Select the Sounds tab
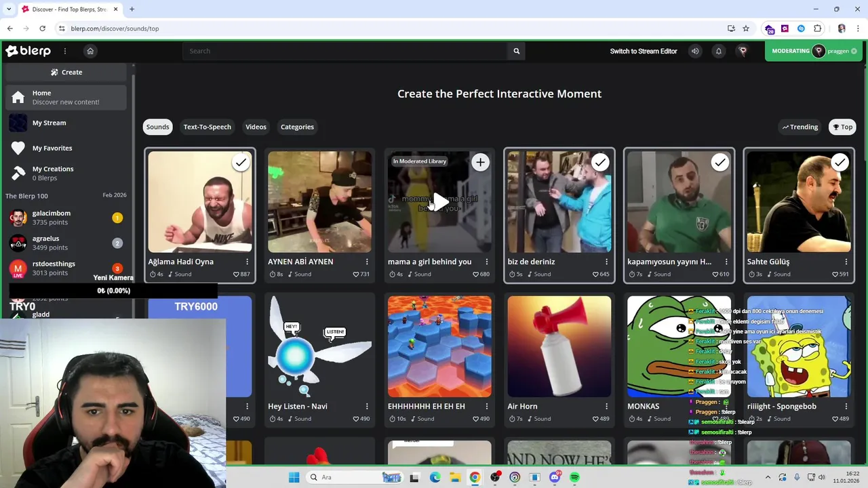The height and width of the screenshot is (488, 868). coord(158,127)
